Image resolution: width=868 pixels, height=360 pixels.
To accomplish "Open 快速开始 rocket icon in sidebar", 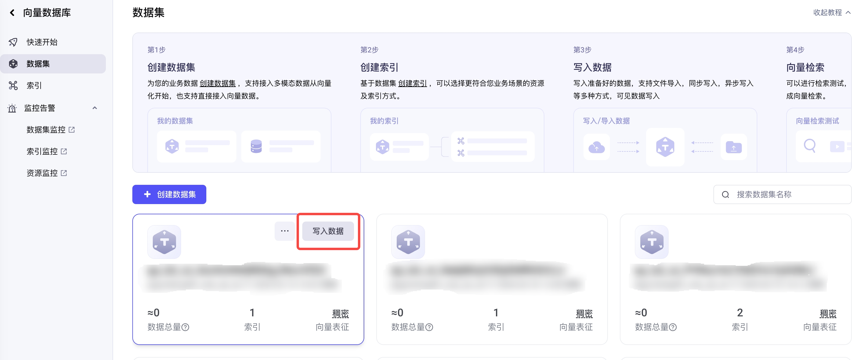I will point(13,42).
